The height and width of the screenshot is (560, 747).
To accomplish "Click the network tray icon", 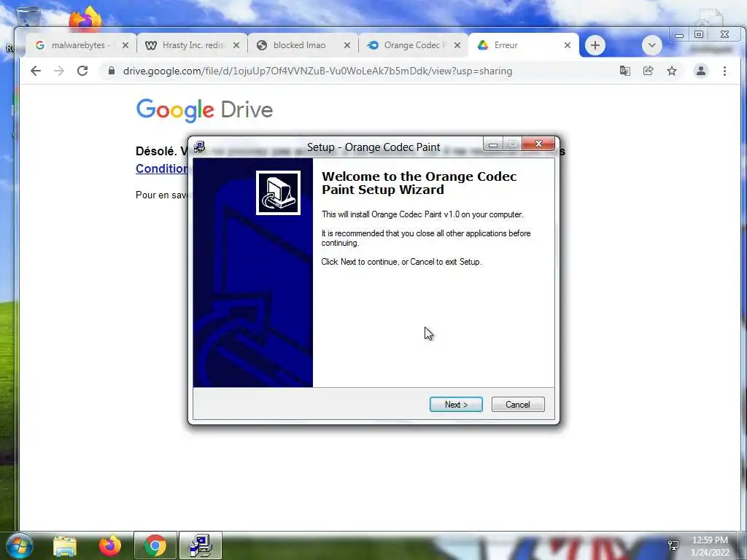I will (673, 545).
